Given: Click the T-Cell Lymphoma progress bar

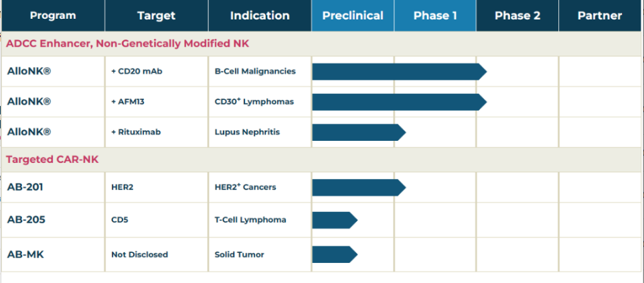Looking at the screenshot, I should coord(334,220).
